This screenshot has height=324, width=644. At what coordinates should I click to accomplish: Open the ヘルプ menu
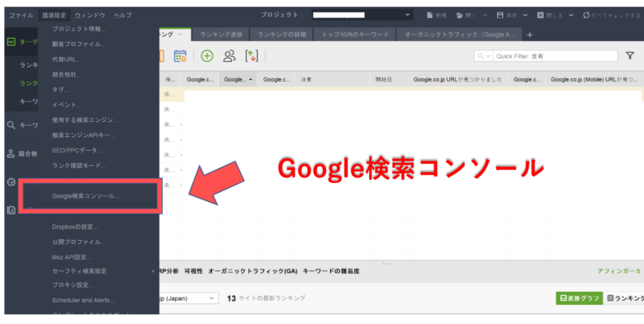click(x=122, y=15)
